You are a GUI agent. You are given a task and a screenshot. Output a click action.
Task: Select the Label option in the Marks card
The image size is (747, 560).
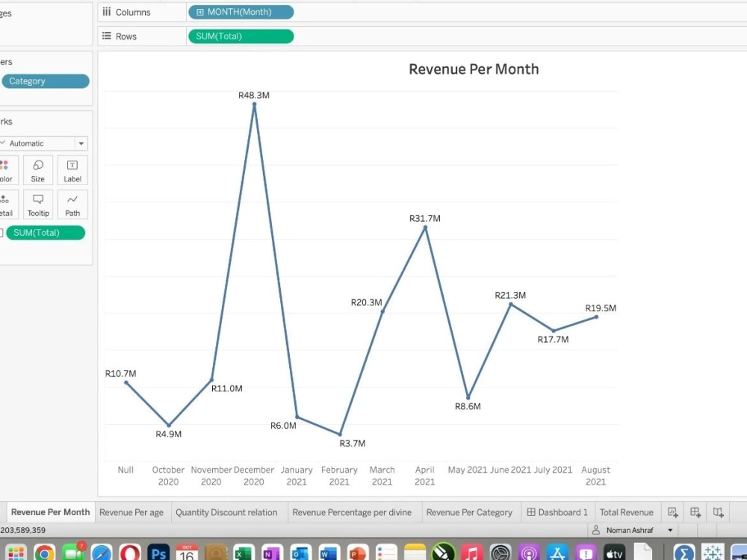72,169
